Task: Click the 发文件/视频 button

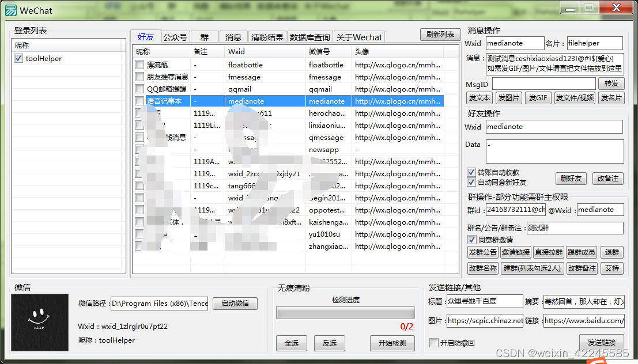Action: [575, 97]
